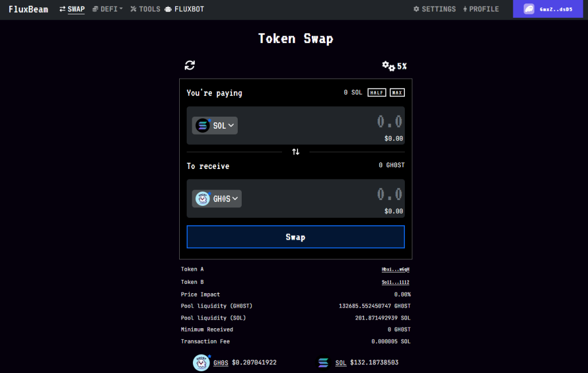The image size is (588, 373).
Task: Click the TOOLS wrench icon
Action: [x=133, y=9]
